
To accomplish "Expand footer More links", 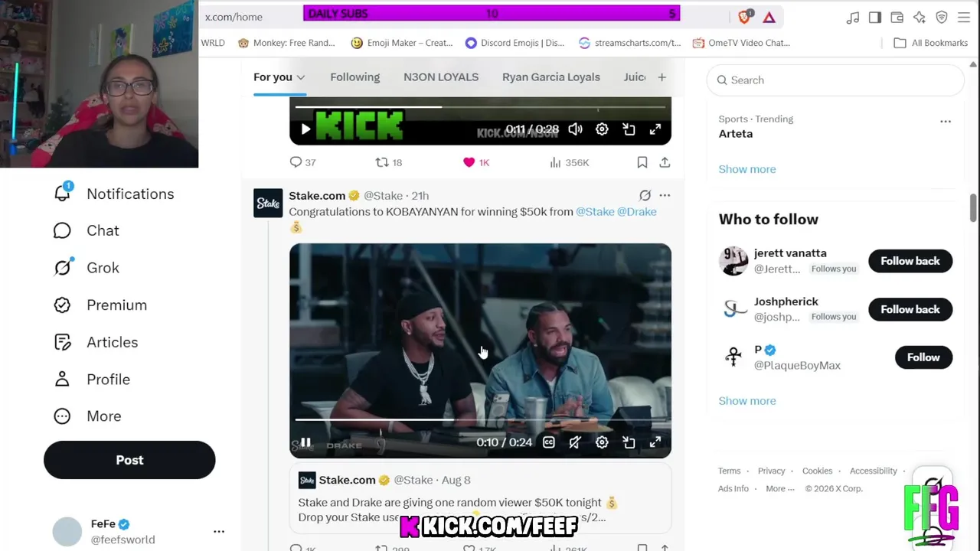I will coord(779,488).
